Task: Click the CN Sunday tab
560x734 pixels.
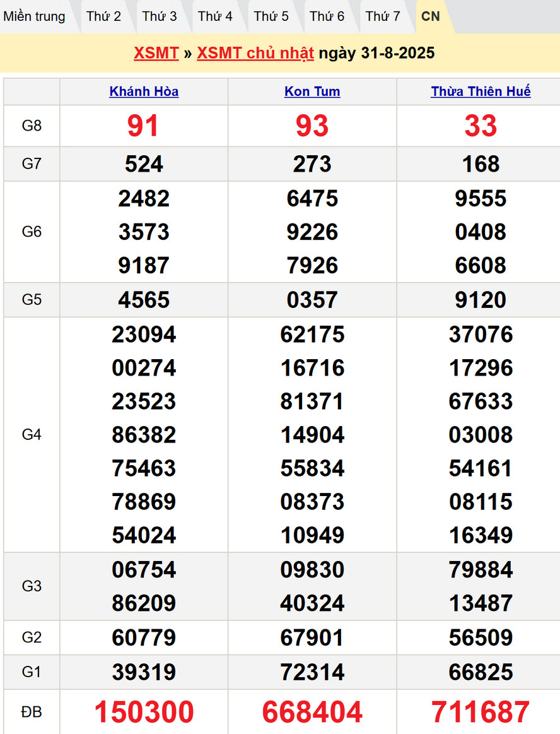Action: (x=431, y=16)
